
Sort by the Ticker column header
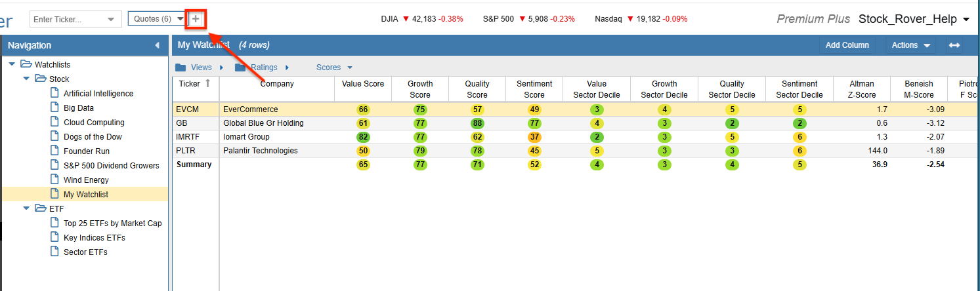(196, 89)
